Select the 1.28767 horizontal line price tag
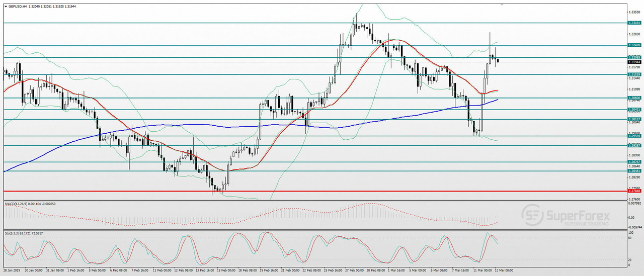This screenshot has width=644, height=276. coord(634,162)
